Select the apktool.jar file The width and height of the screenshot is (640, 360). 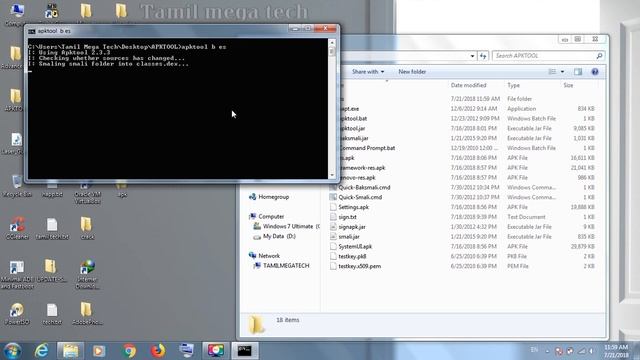pyautogui.click(x=353, y=129)
